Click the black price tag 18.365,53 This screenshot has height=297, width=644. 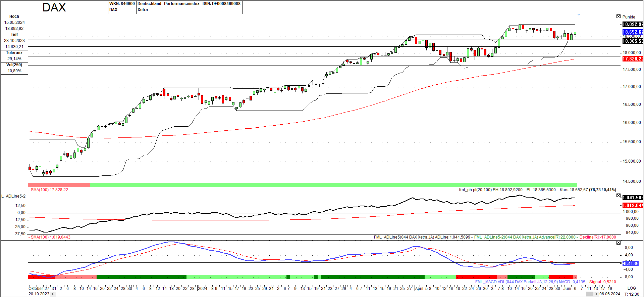coord(633,41)
